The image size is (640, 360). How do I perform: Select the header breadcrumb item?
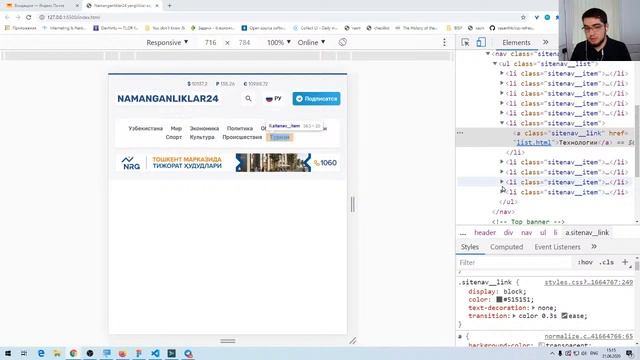pyautogui.click(x=485, y=233)
